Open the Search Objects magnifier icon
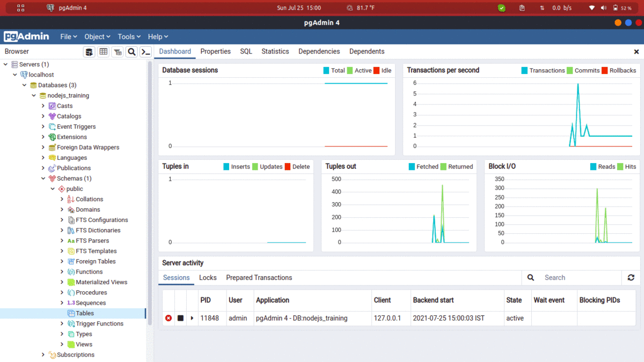Screen dimensions: 644x362 [131, 51]
